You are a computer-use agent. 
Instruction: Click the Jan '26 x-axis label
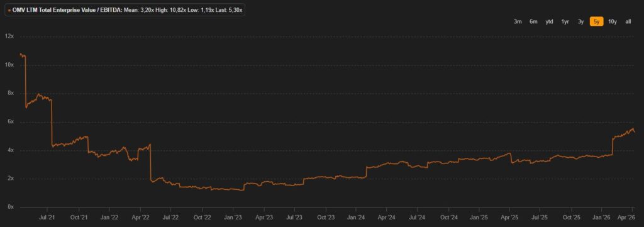pos(602,217)
